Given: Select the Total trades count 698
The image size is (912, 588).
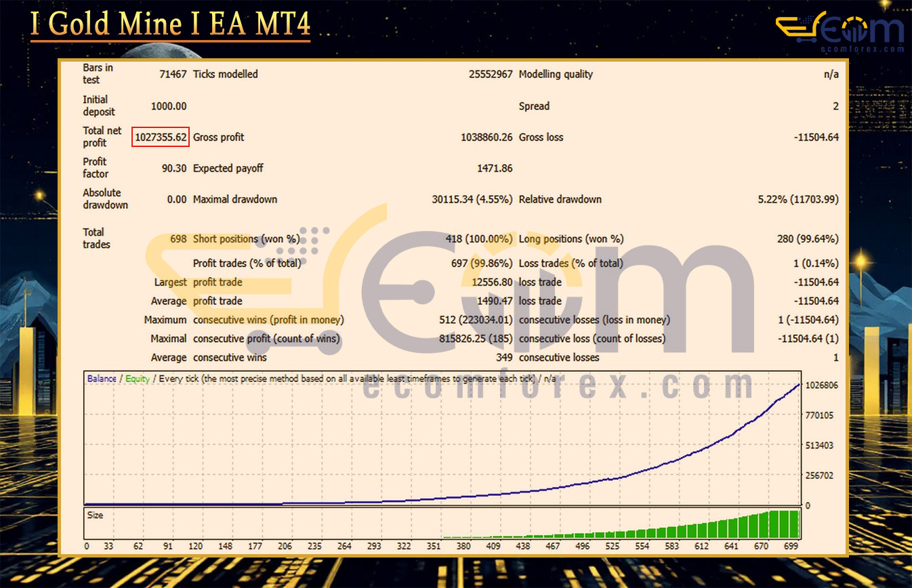Looking at the screenshot, I should click(x=177, y=238).
